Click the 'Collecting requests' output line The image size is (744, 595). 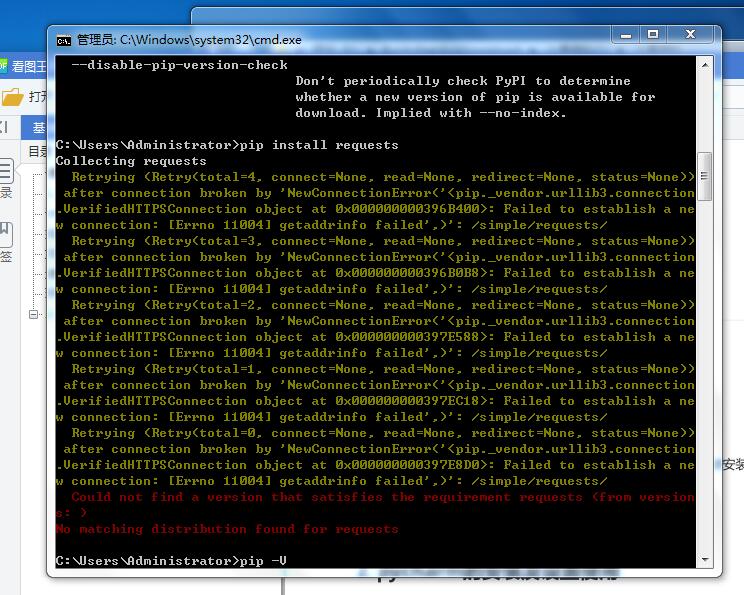pos(131,161)
